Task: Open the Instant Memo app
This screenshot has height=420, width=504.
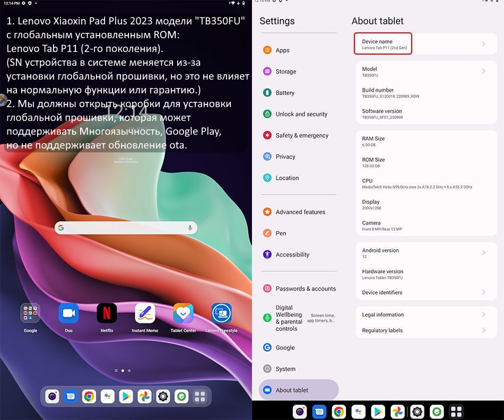Action: pyautogui.click(x=145, y=313)
